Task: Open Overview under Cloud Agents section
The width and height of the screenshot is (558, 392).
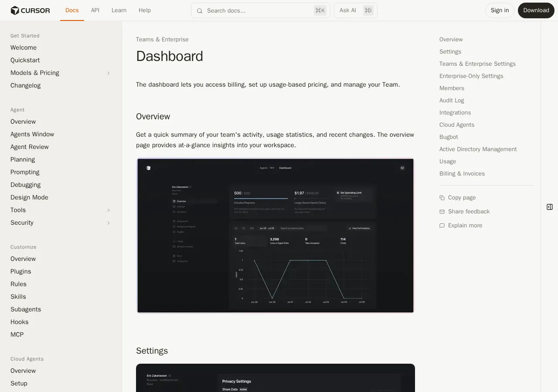Action: click(23, 371)
